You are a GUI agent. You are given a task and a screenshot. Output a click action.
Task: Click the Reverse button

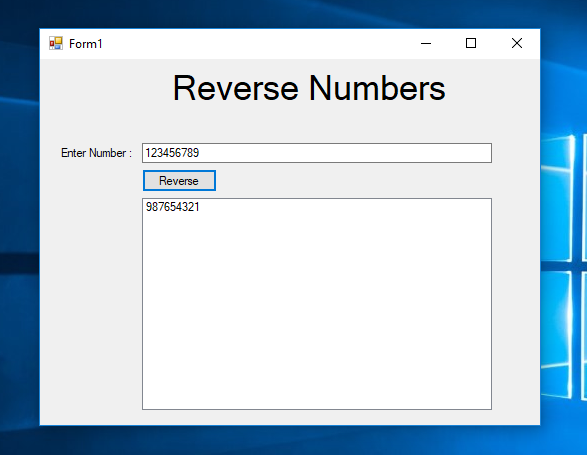coord(179,181)
